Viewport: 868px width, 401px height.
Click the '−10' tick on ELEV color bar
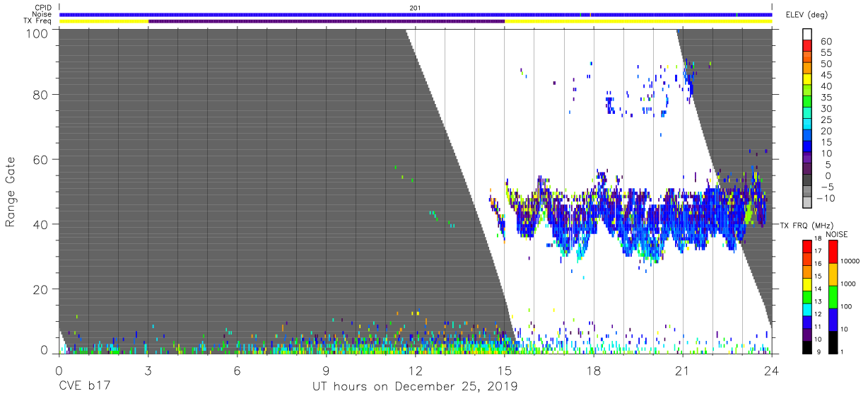(826, 199)
